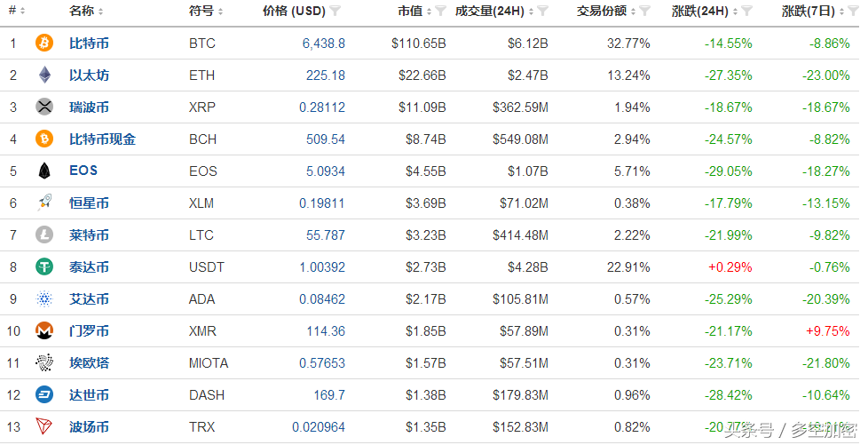This screenshot has height=445, width=868.
Task: Select the USDT symbol cell
Action: [x=207, y=267]
